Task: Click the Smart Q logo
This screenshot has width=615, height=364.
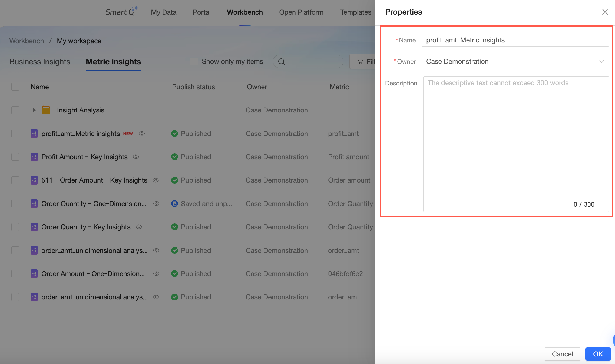Action: 121,12
